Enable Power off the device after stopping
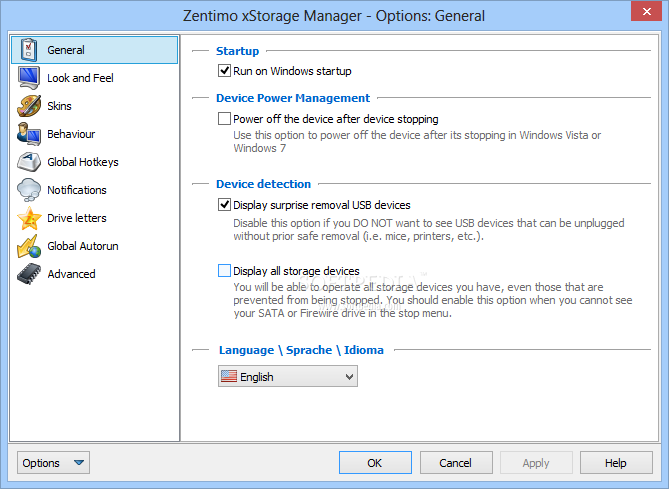The width and height of the screenshot is (669, 489). point(224,118)
